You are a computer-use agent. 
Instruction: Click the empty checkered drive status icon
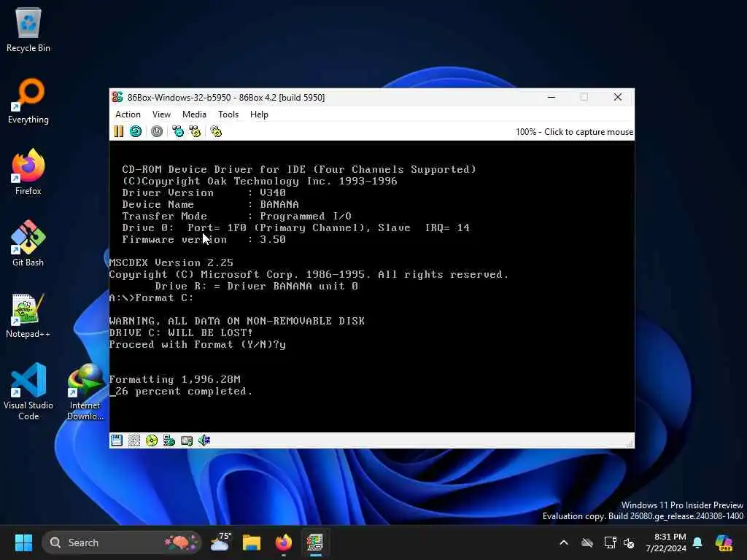[x=134, y=440]
